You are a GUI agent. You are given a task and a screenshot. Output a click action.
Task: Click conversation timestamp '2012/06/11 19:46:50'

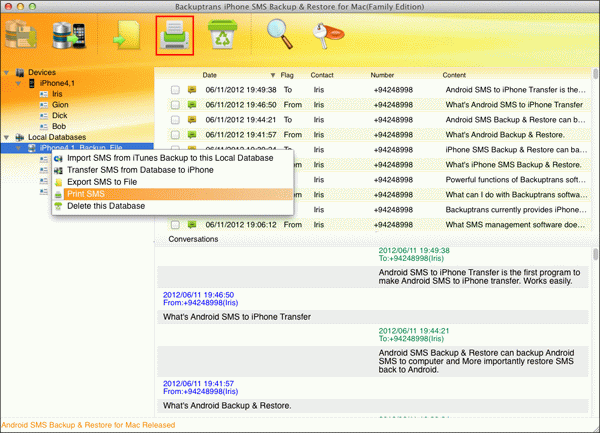[x=198, y=295]
